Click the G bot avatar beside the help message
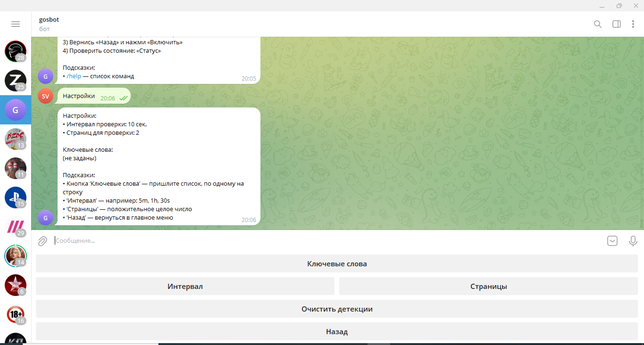Screen dimensions: 644x345 click(45, 76)
